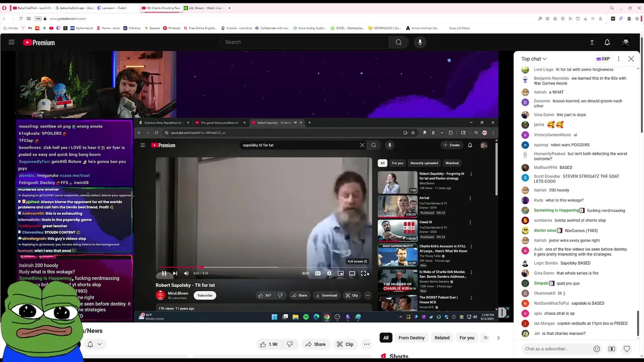This screenshot has width=644, height=362.
Task: Send a heart reaction in live chat
Action: 627,349
